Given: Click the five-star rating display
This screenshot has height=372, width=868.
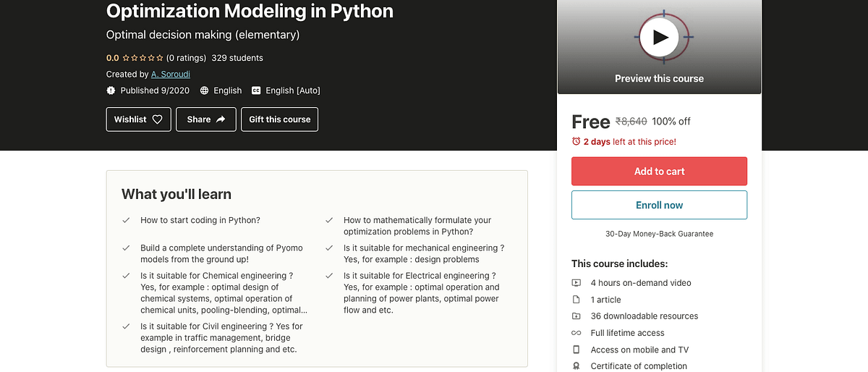Looking at the screenshot, I should [142, 58].
